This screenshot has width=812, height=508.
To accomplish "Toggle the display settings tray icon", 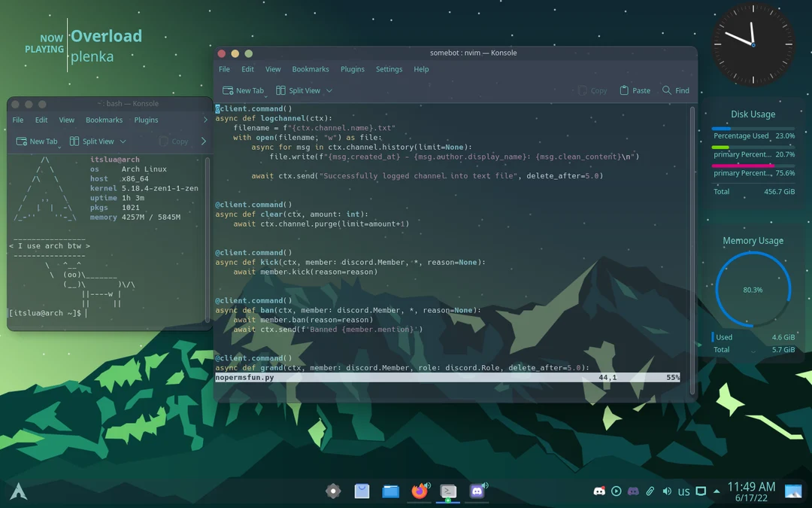I will 701,491.
